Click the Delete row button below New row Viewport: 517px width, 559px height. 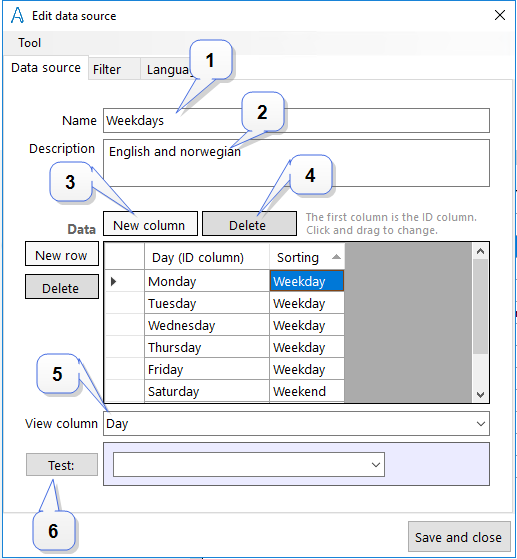(x=62, y=287)
